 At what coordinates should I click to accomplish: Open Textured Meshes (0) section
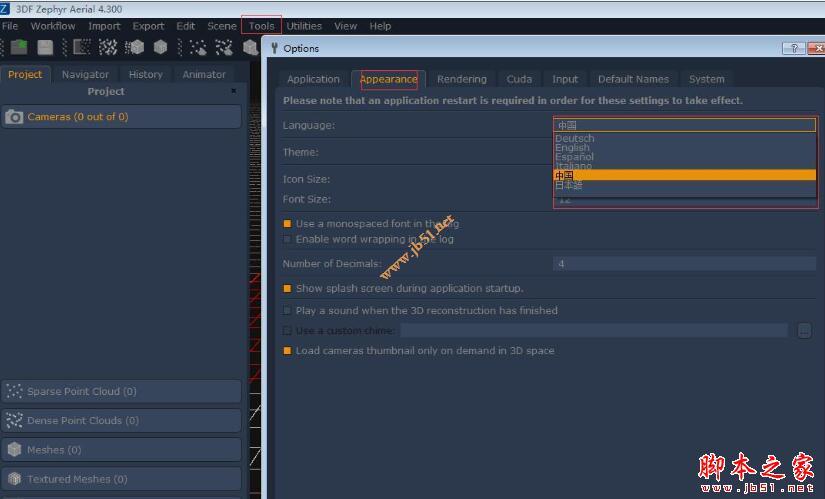point(122,479)
